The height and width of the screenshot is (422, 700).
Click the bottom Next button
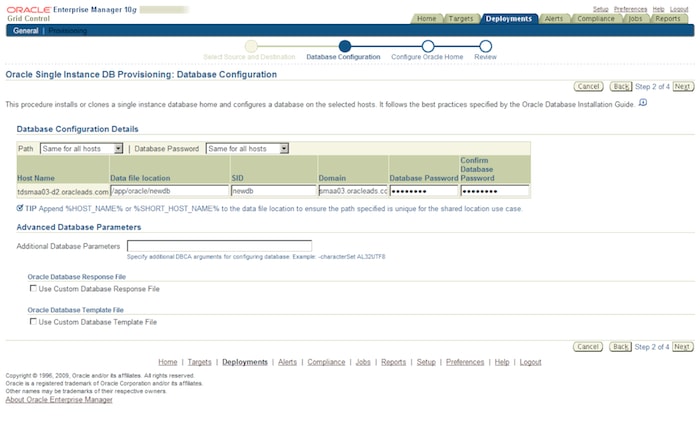(x=682, y=347)
